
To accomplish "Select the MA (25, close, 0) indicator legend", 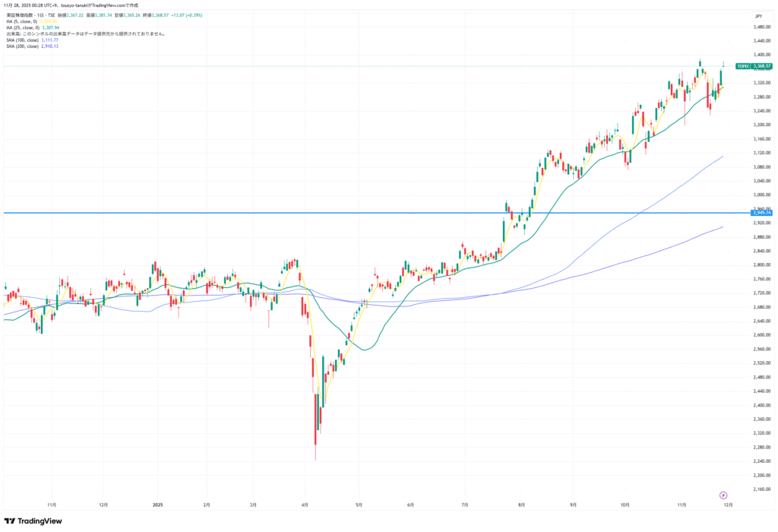I will pyautogui.click(x=19, y=27).
